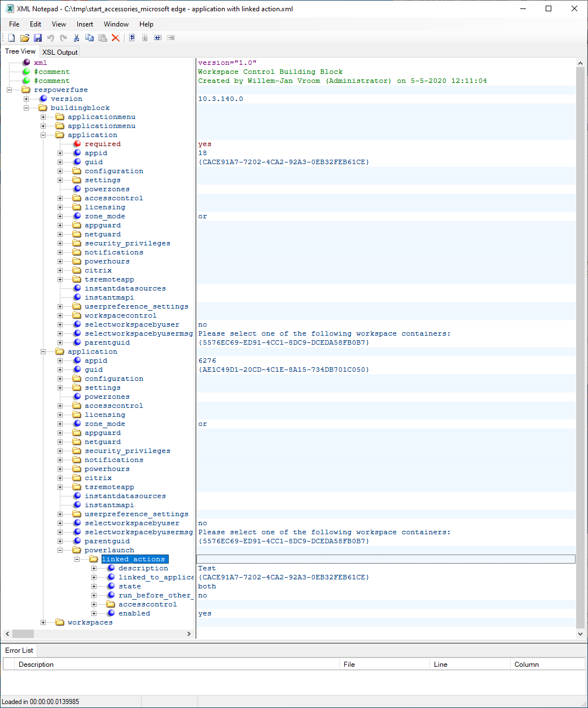This screenshot has height=708, width=588.
Task: Open the Insert menu
Action: point(85,24)
